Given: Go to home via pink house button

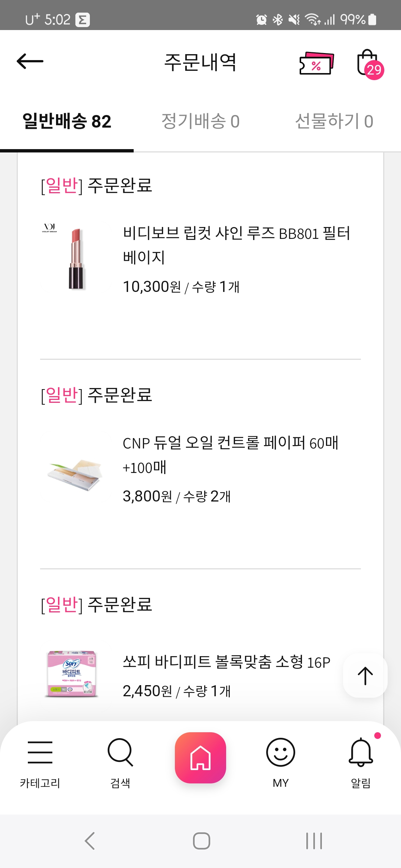Looking at the screenshot, I should (200, 758).
